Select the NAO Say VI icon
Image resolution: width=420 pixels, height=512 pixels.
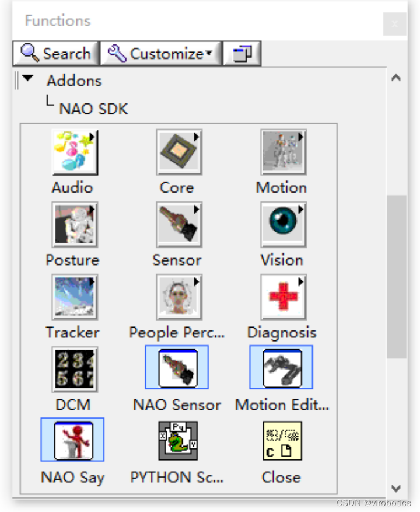point(73,440)
